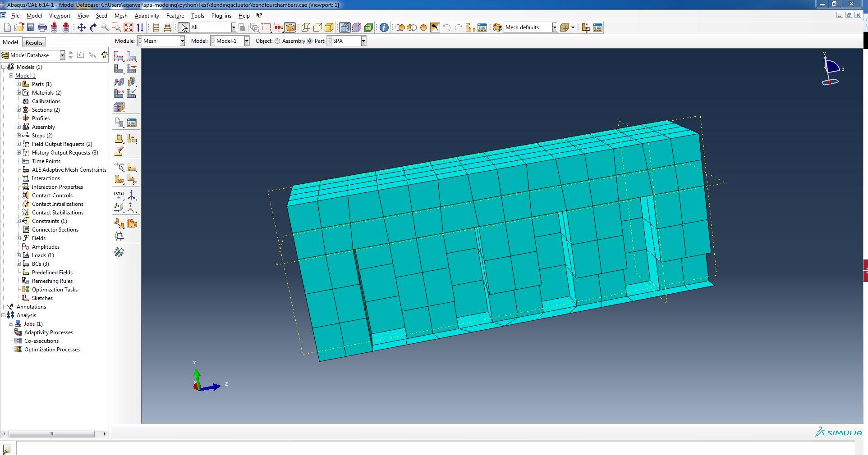This screenshot has height=455, width=868.
Task: Click the light bulb filter icon
Action: click(104, 55)
